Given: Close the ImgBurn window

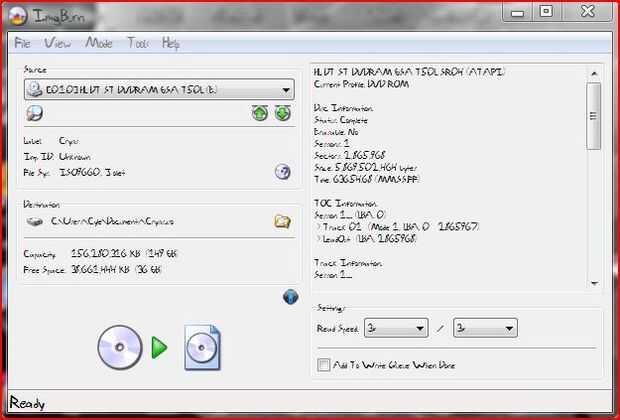Looking at the screenshot, I should pos(588,11).
